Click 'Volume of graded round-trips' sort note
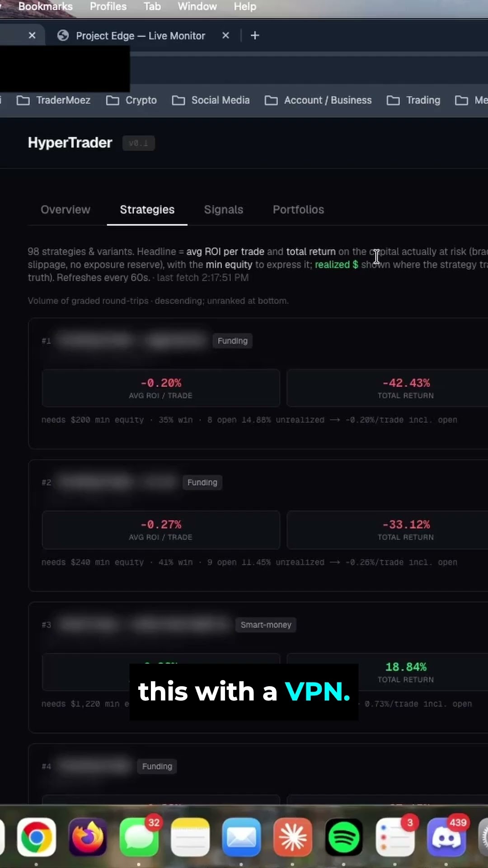This screenshot has height=868, width=488. tap(158, 301)
